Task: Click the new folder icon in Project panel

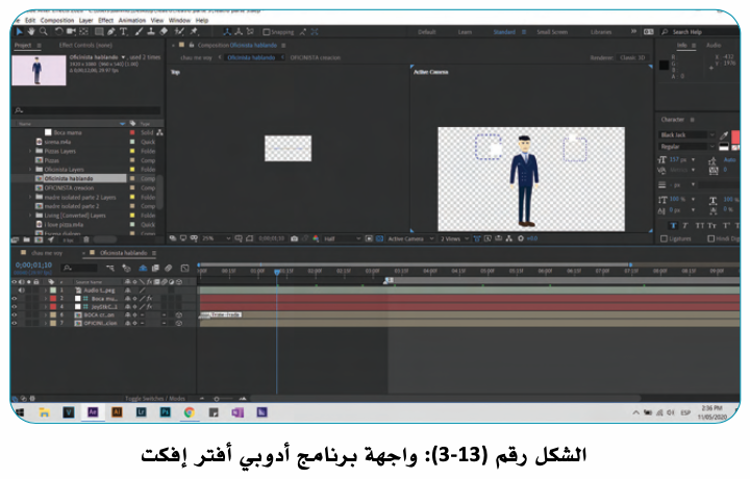Action: 27,239
